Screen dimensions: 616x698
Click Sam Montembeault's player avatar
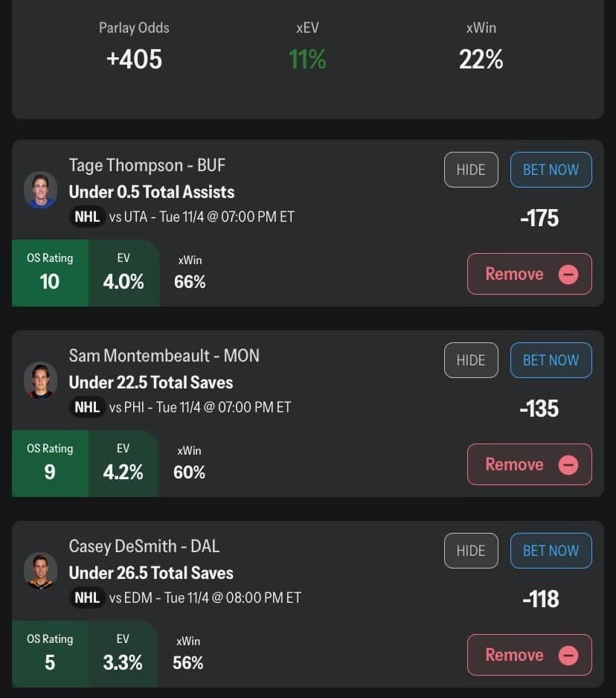[x=40, y=380]
